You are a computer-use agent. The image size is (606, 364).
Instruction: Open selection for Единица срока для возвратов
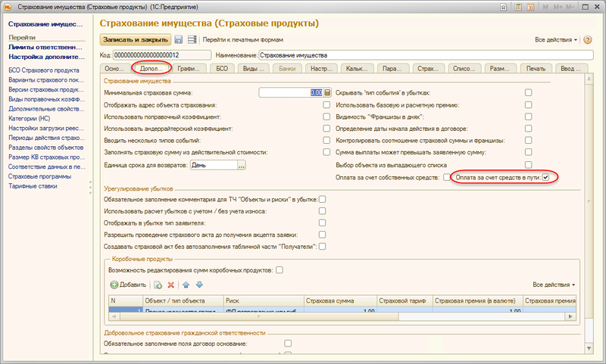(245, 165)
